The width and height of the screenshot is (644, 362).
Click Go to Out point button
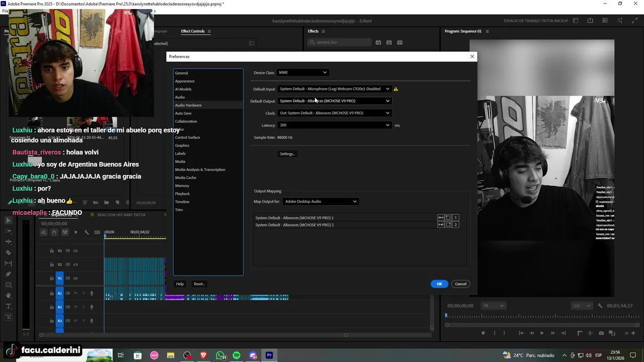click(564, 333)
